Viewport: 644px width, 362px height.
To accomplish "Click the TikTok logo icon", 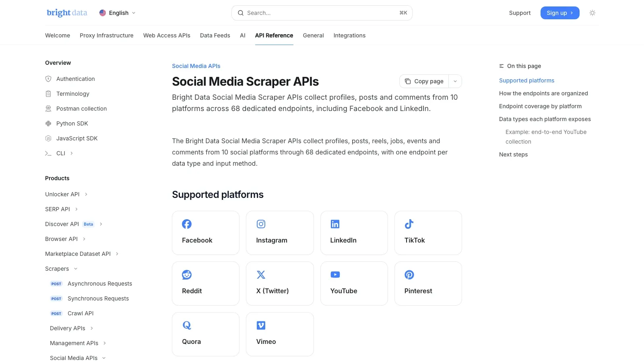I will 409,224.
